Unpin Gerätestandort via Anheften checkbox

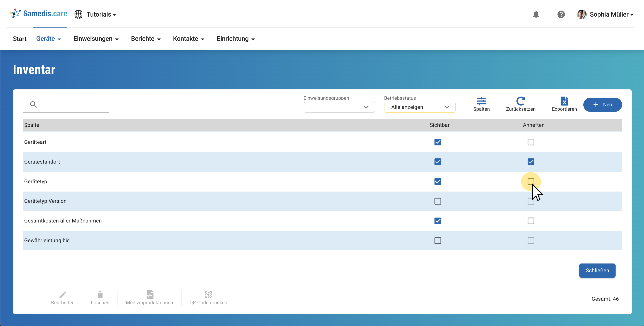[531, 162]
